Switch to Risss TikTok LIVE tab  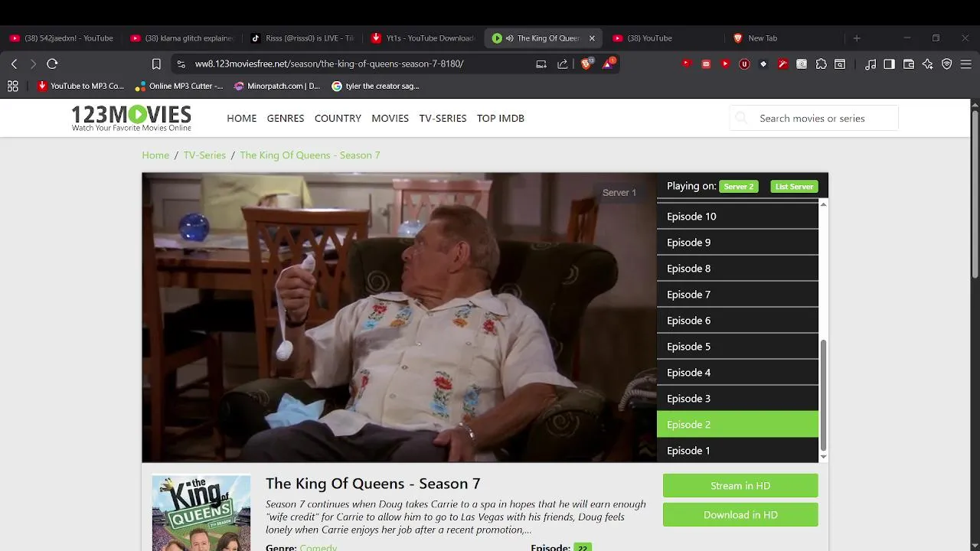pyautogui.click(x=302, y=38)
